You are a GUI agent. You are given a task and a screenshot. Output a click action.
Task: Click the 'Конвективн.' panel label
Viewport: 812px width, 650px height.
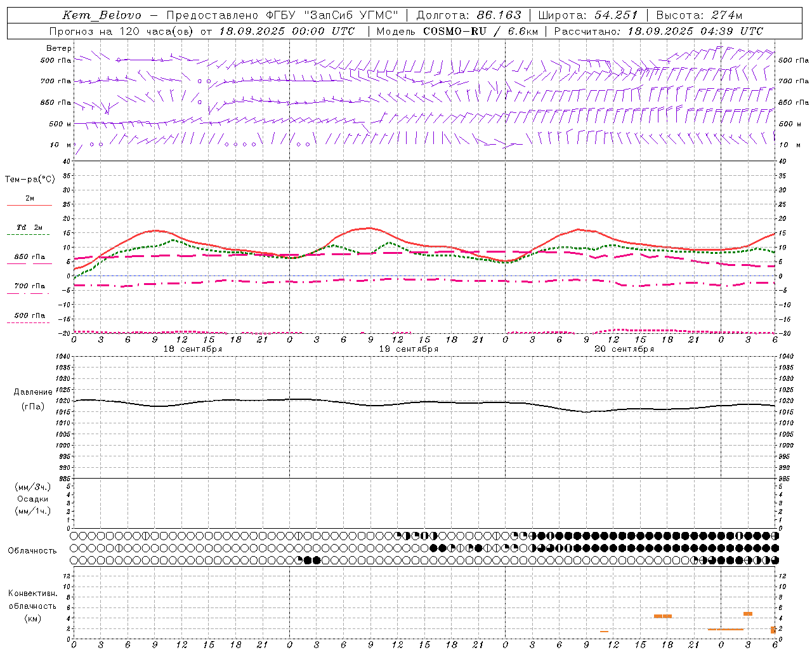(x=33, y=594)
